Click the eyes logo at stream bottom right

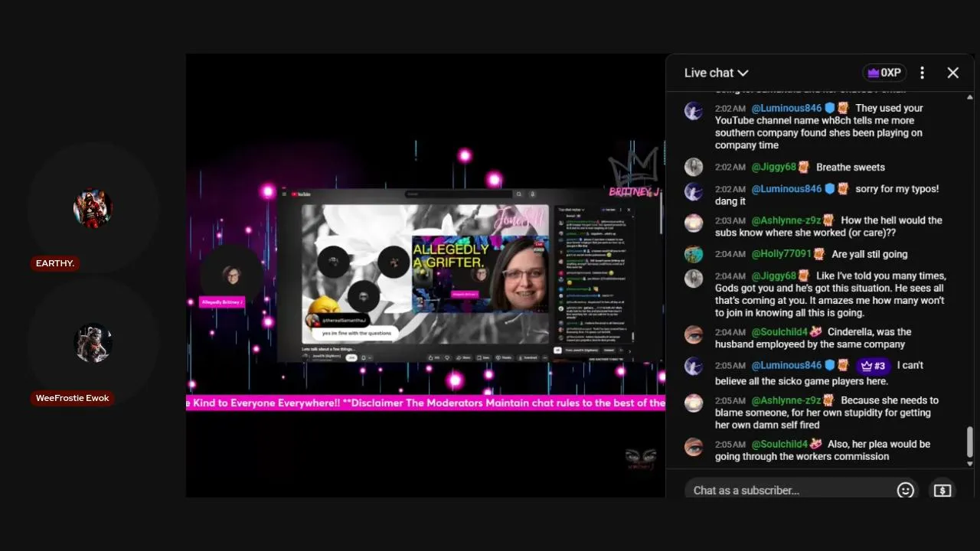click(x=640, y=458)
